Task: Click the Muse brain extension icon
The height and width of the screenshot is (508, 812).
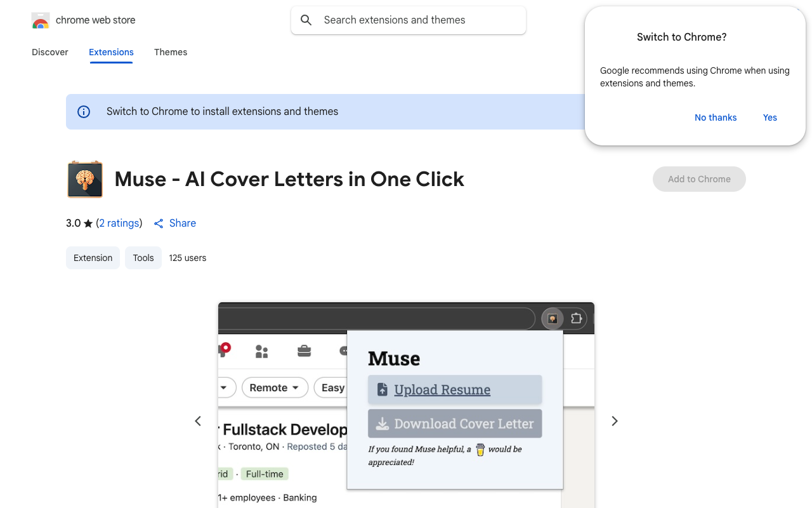Action: click(x=85, y=179)
